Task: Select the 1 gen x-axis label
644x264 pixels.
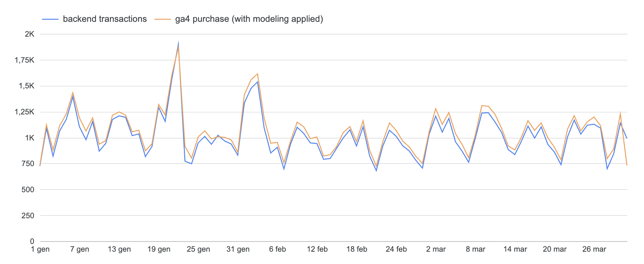Action: tap(40, 249)
